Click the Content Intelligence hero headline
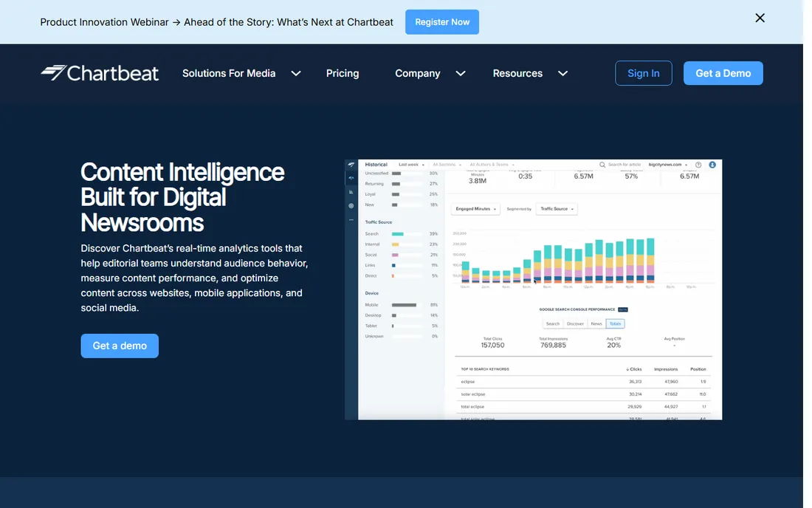The height and width of the screenshot is (508, 812). 182,197
